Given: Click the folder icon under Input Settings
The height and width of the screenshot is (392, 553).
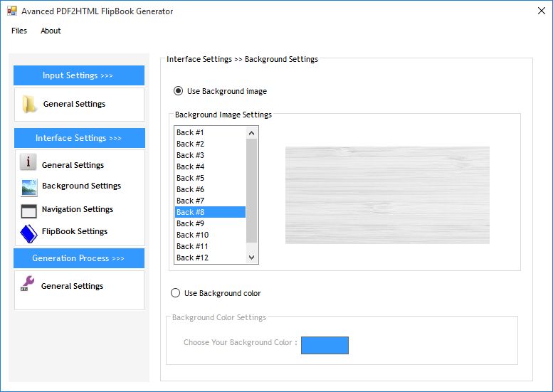Looking at the screenshot, I should coord(29,104).
